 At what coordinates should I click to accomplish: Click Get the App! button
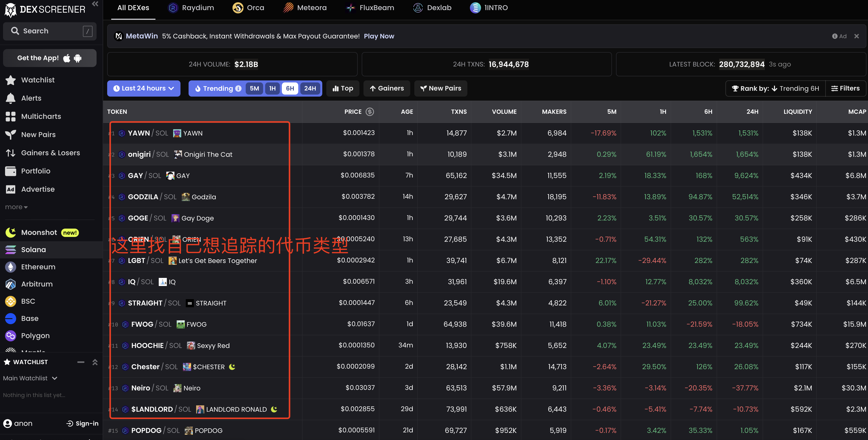(50, 58)
